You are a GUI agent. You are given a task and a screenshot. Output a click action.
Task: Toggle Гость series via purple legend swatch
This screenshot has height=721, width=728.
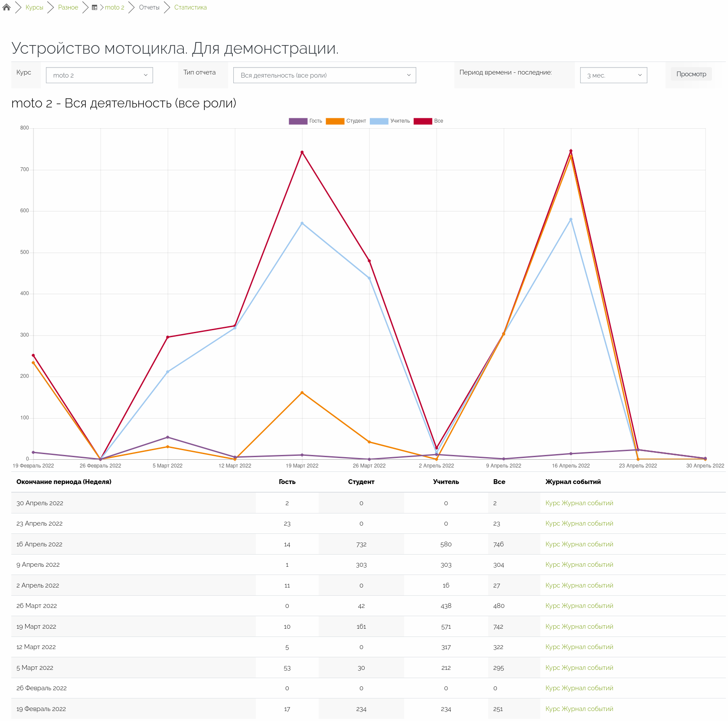coord(298,121)
